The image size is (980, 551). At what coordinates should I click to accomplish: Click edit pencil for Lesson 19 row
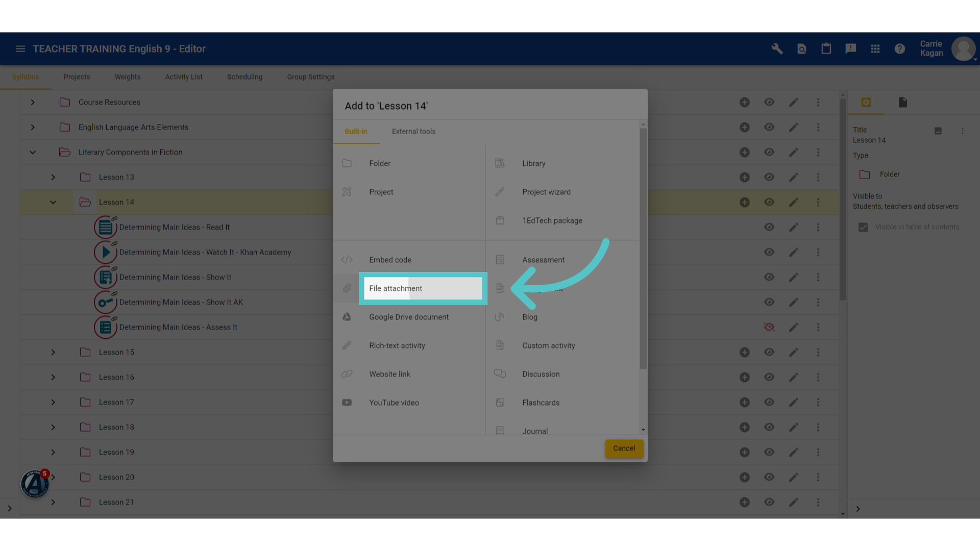coord(794,453)
